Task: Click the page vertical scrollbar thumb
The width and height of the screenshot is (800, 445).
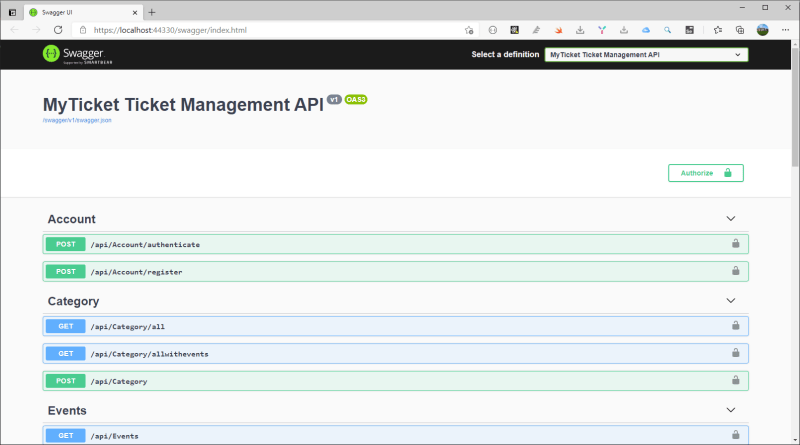Action: click(x=795, y=107)
